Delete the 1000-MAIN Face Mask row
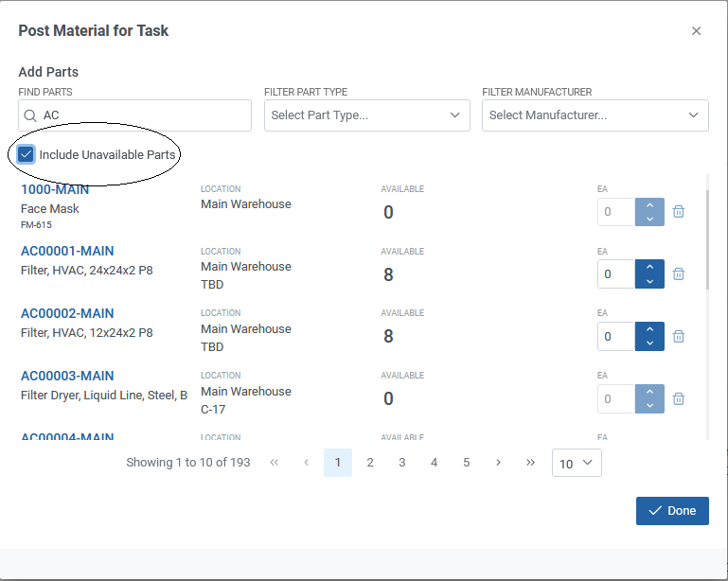The height and width of the screenshot is (581, 728). click(x=679, y=212)
